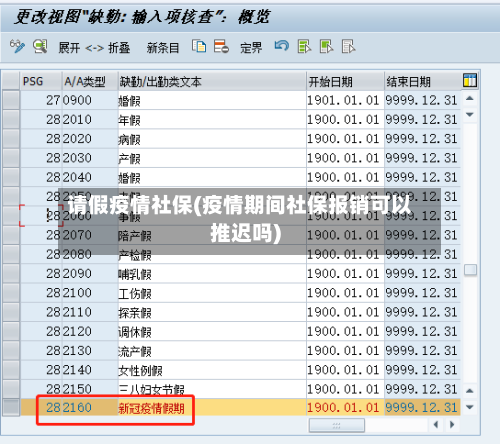Click end date of 新冠疫情假期 row
The image size is (500, 444).
[422, 408]
